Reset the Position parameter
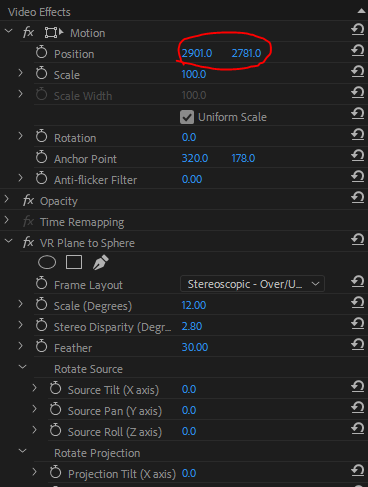Image resolution: width=368 pixels, height=487 pixels. [358, 51]
